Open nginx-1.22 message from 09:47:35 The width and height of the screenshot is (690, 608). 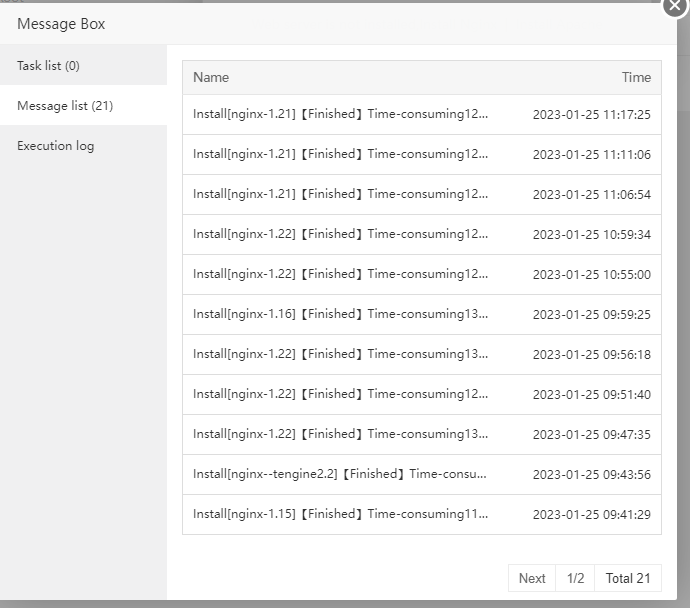point(341,435)
